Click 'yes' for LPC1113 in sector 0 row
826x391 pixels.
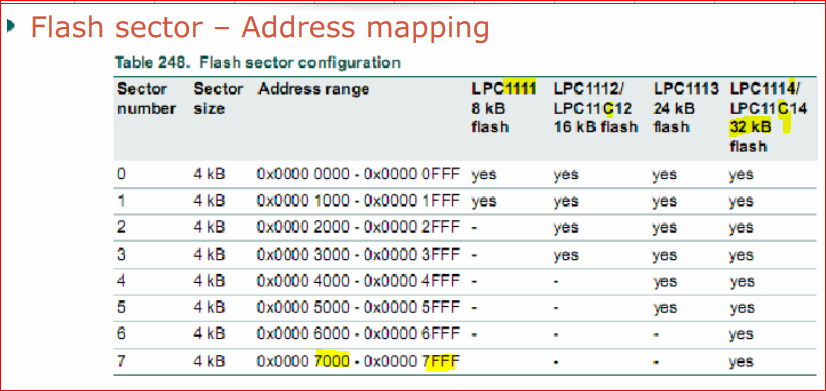tap(665, 175)
